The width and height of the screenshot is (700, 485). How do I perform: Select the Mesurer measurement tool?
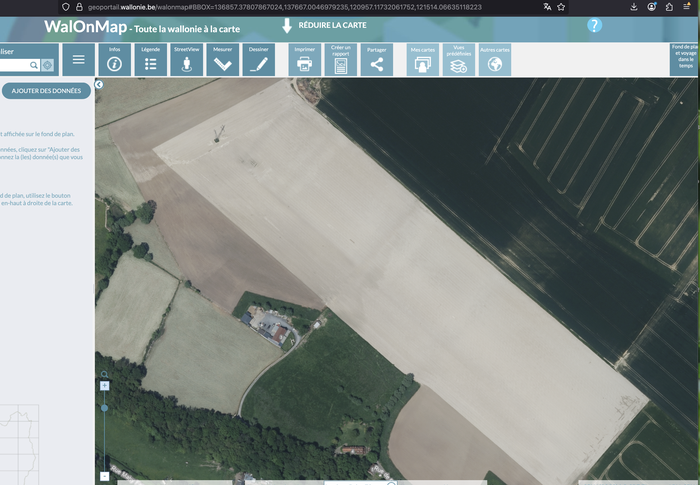coord(222,60)
